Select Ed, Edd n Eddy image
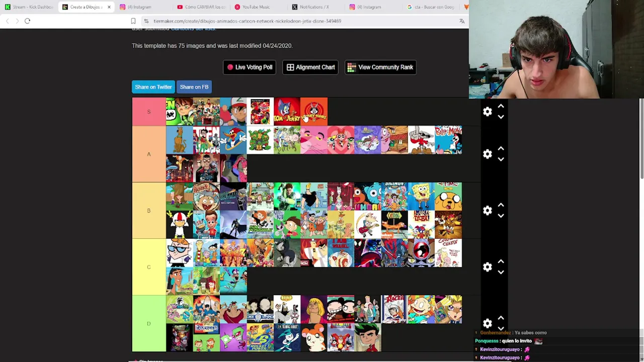644x362 pixels. point(206,253)
